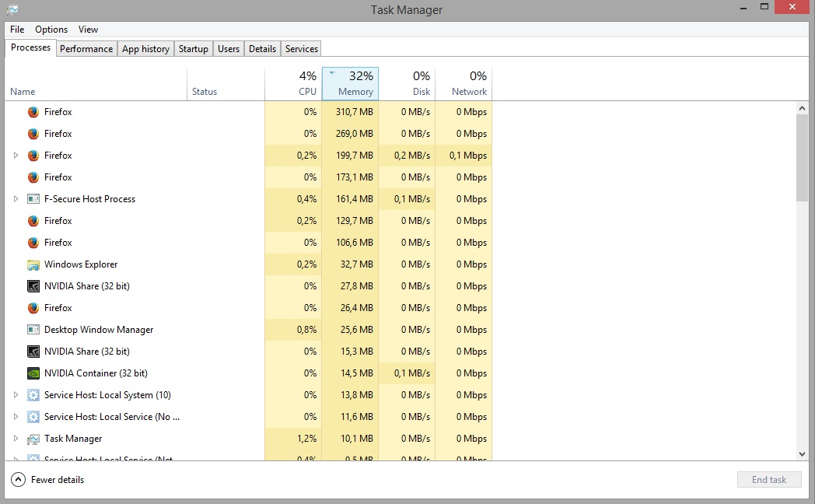Expand the F-Secure Host Process group
Screen dimensions: 815x504
[x=16, y=199]
